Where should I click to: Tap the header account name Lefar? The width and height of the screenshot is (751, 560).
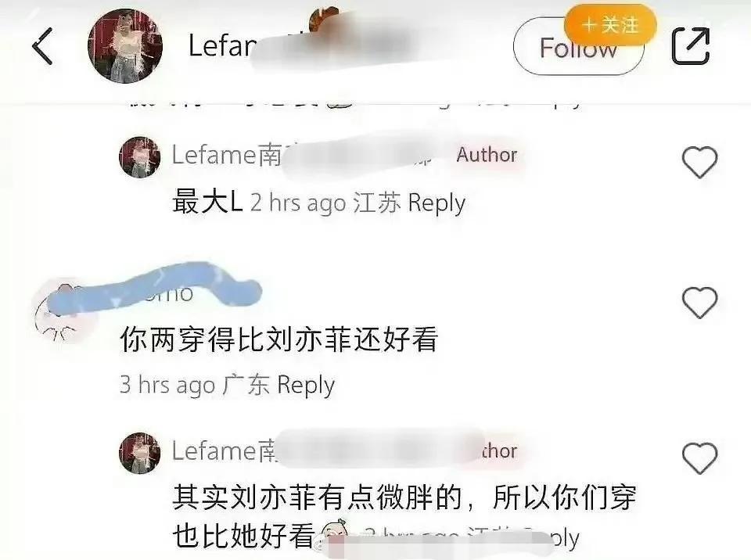click(x=221, y=46)
